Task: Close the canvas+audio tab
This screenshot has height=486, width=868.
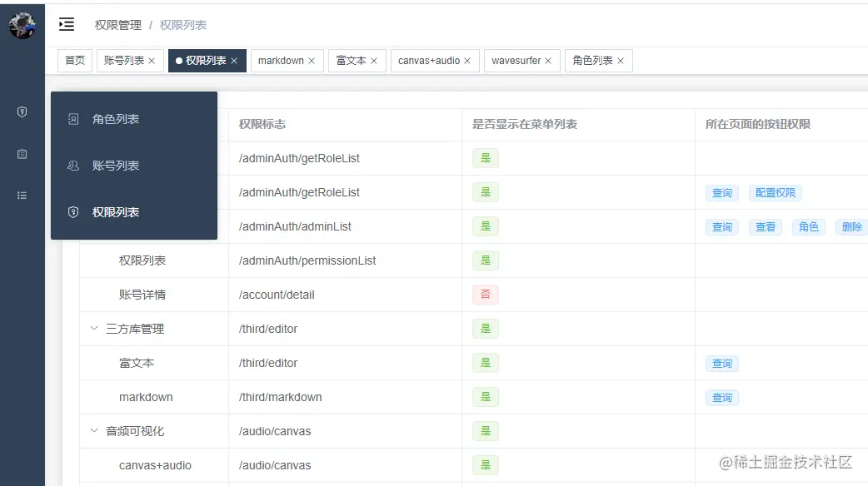Action: [467, 61]
